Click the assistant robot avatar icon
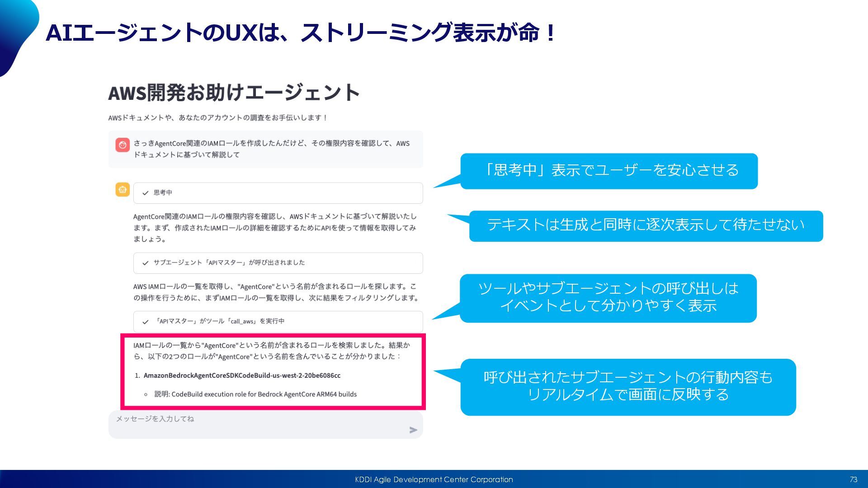The height and width of the screenshot is (488, 868). (123, 190)
